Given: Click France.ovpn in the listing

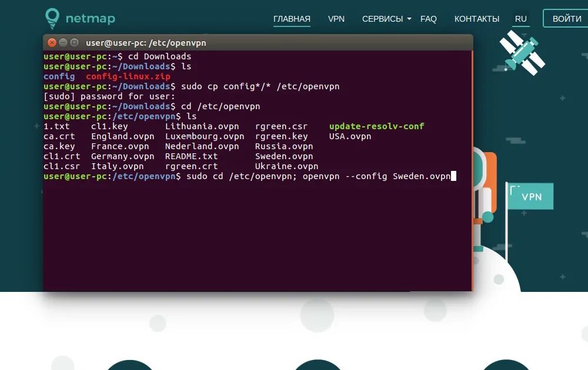Looking at the screenshot, I should point(120,146).
